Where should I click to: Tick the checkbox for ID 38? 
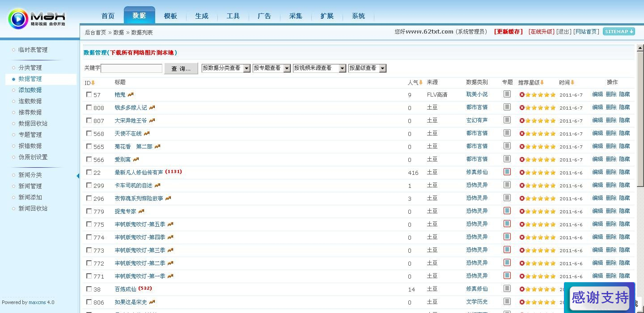[89, 289]
